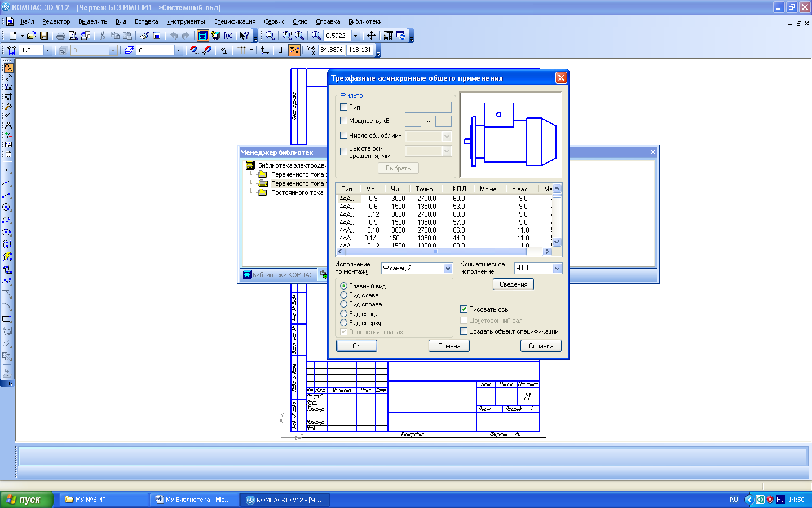
Task: Click the Сведения button
Action: point(513,284)
